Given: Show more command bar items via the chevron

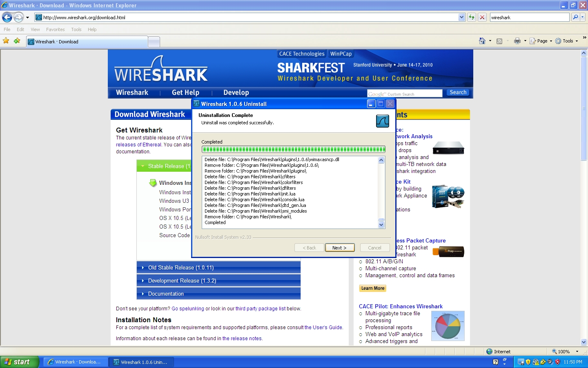Looking at the screenshot, I should click(x=584, y=38).
